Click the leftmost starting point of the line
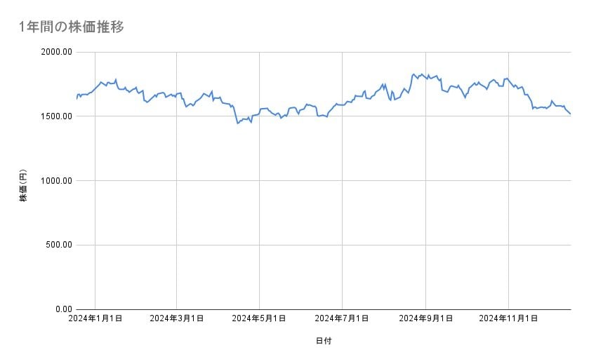 (x=77, y=99)
